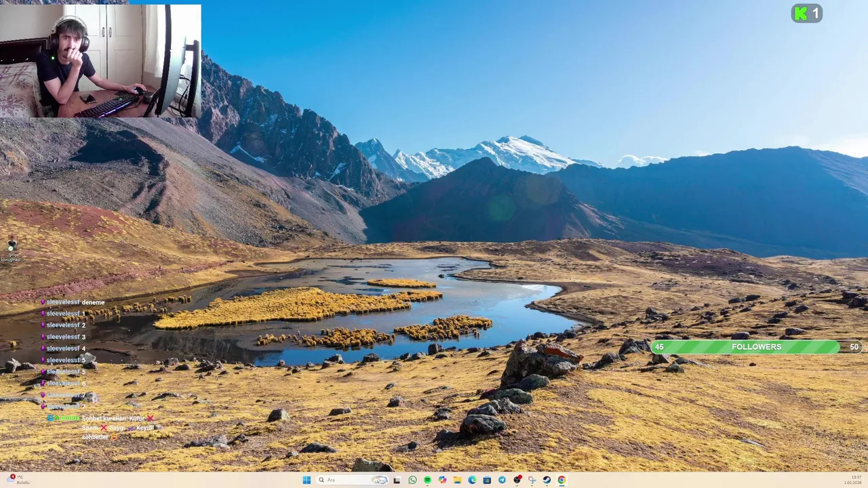Click the chat message 'sleevelessf 2'
868x488 pixels.
click(63, 325)
